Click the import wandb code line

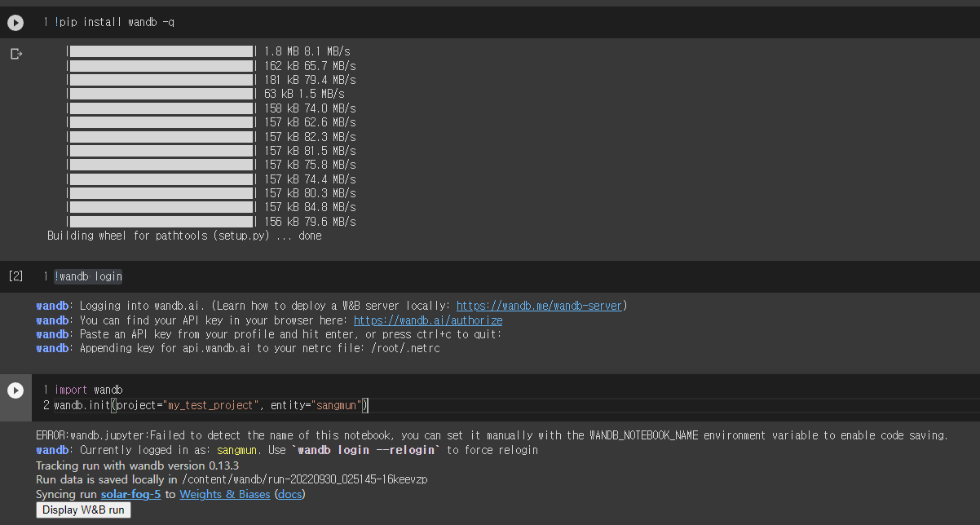88,390
